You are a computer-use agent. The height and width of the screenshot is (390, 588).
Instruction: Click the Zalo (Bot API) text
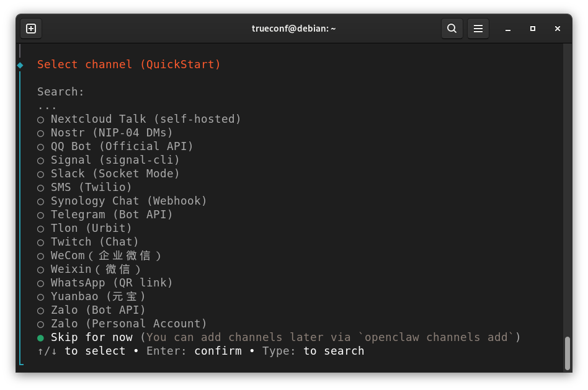pos(98,310)
